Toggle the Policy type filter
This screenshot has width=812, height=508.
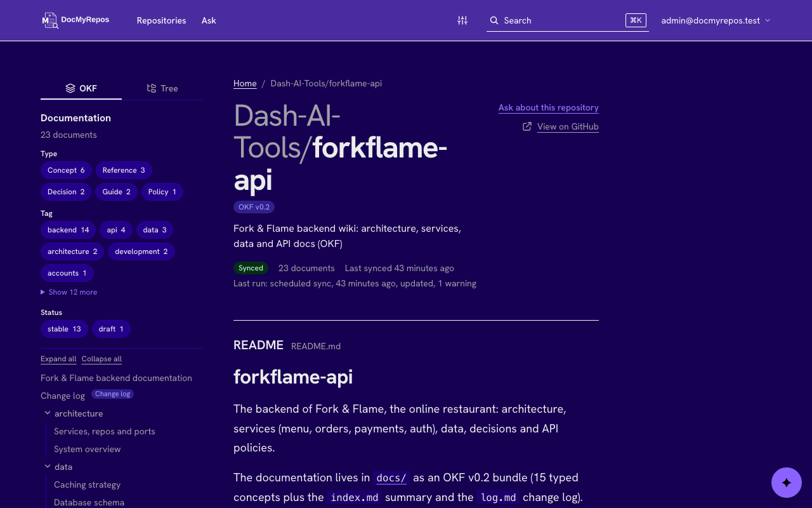click(162, 192)
